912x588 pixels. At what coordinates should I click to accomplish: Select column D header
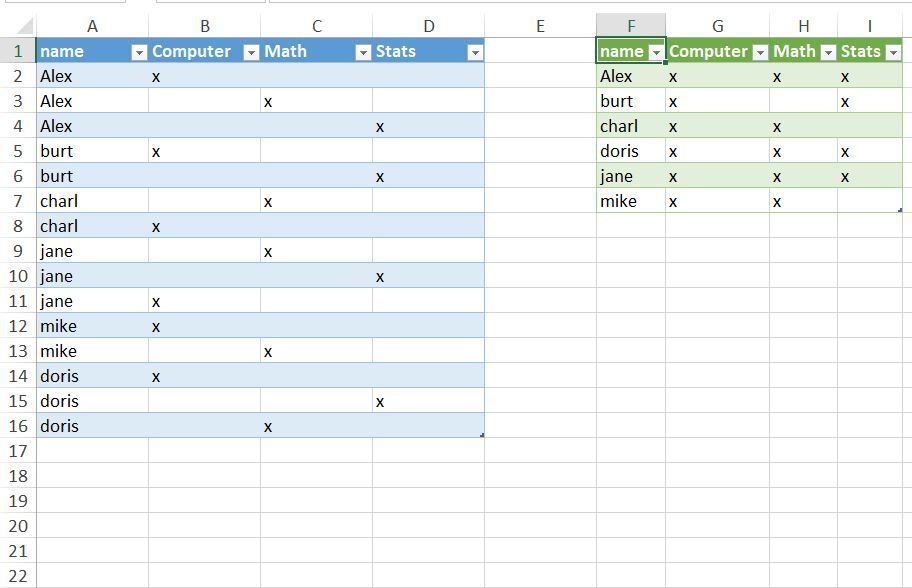429,26
